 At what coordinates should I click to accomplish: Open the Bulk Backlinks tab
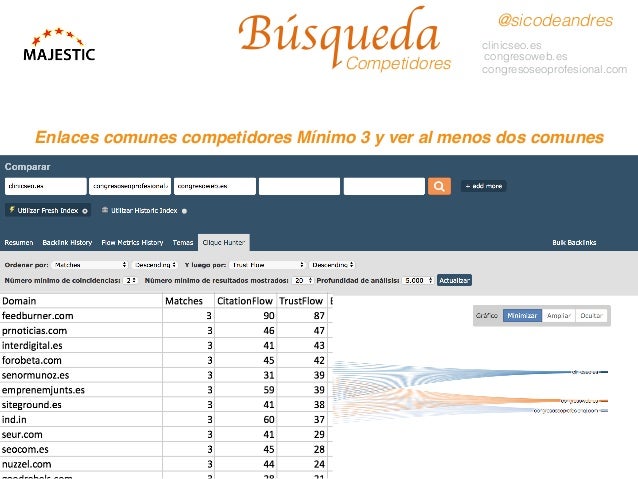click(x=574, y=243)
